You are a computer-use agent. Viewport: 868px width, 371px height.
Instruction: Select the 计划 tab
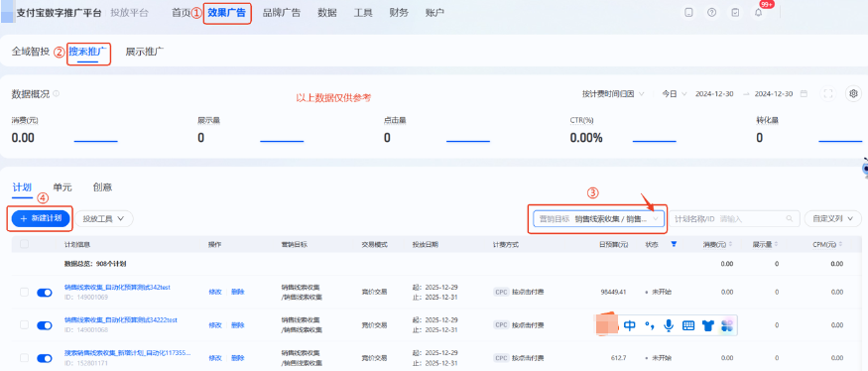[22, 187]
